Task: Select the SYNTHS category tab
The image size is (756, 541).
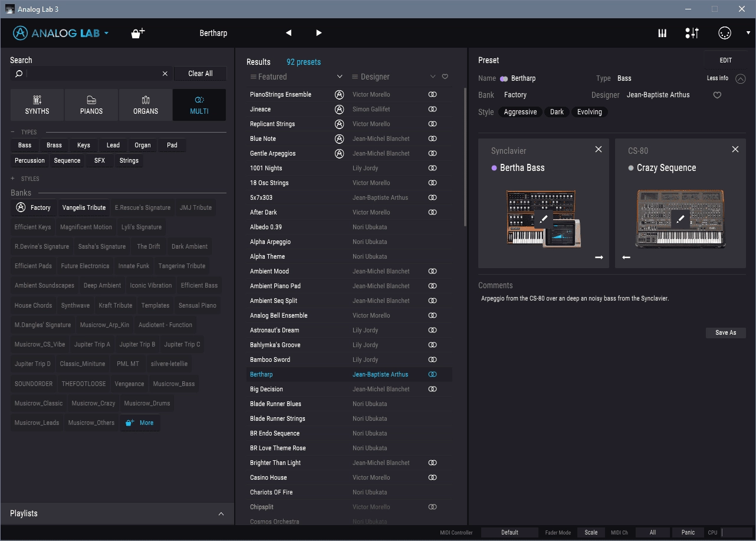Action: [x=37, y=105]
